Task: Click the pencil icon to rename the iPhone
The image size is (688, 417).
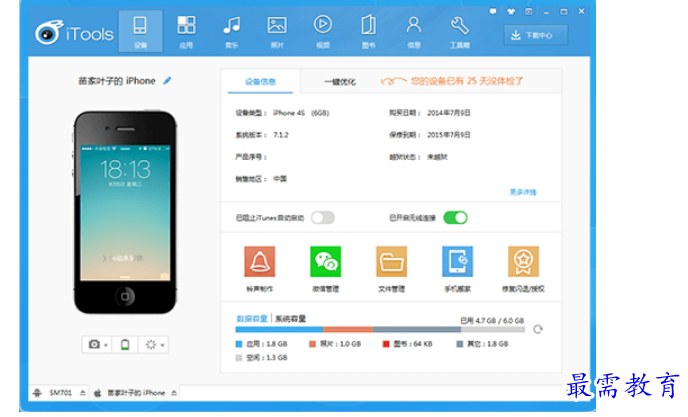Action: coord(167,81)
